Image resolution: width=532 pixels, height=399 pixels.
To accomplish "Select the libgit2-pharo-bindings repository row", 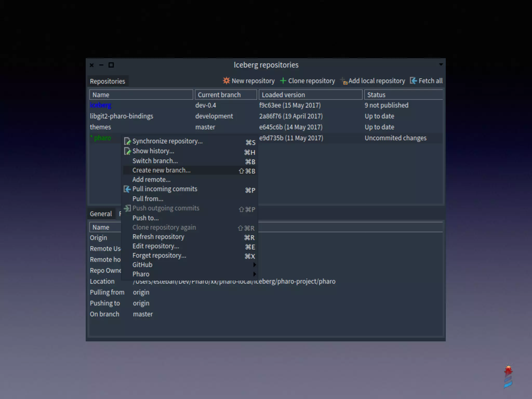I will (x=121, y=116).
